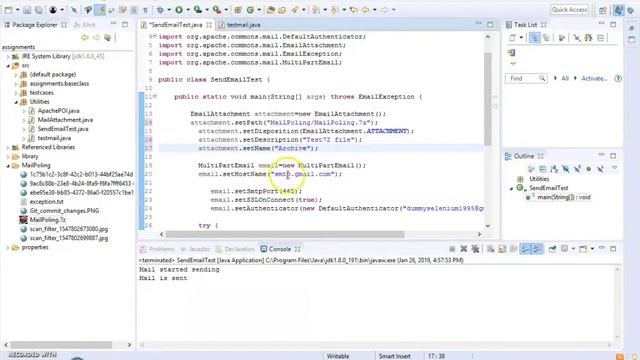This screenshot has width=640, height=360.
Task: Select the Debug perspective icon
Action: coord(631,10)
